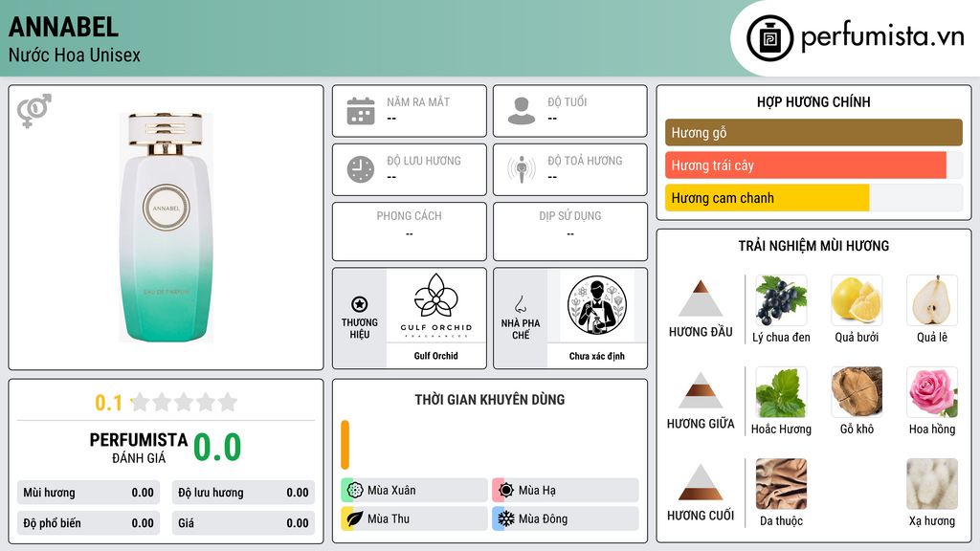This screenshot has width=980, height=551.
Task: Click the Mùi hương score row
Action: click(88, 493)
